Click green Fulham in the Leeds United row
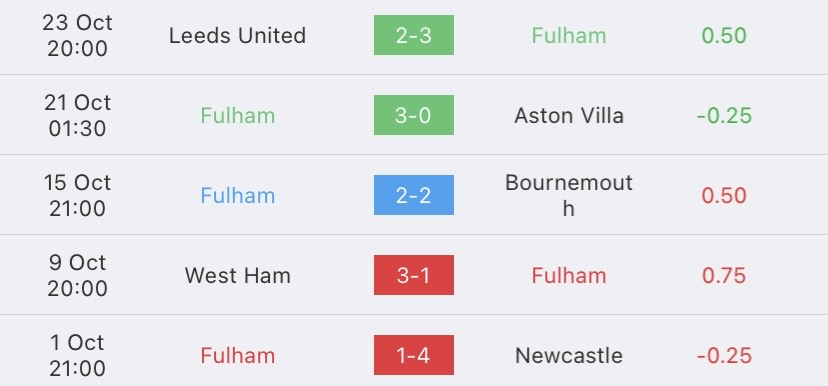The height and width of the screenshot is (386, 828). coord(569,35)
